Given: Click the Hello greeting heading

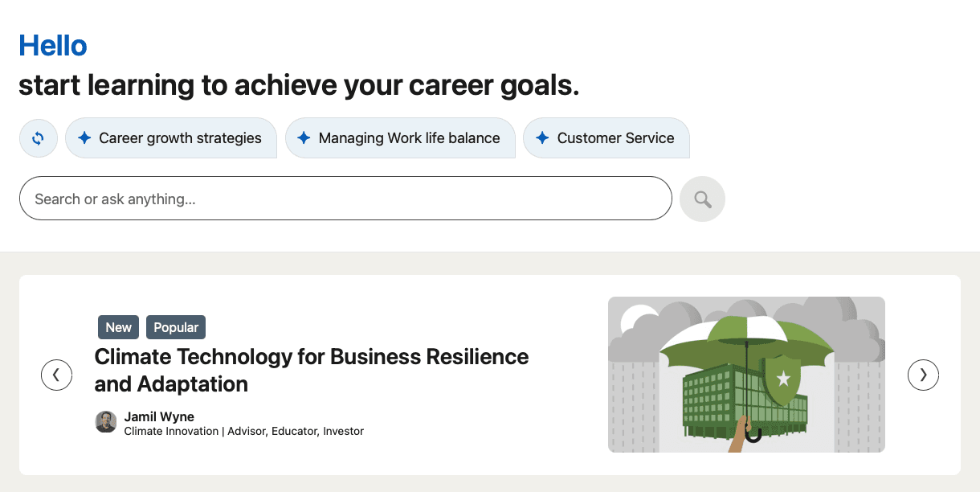Looking at the screenshot, I should pos(52,46).
